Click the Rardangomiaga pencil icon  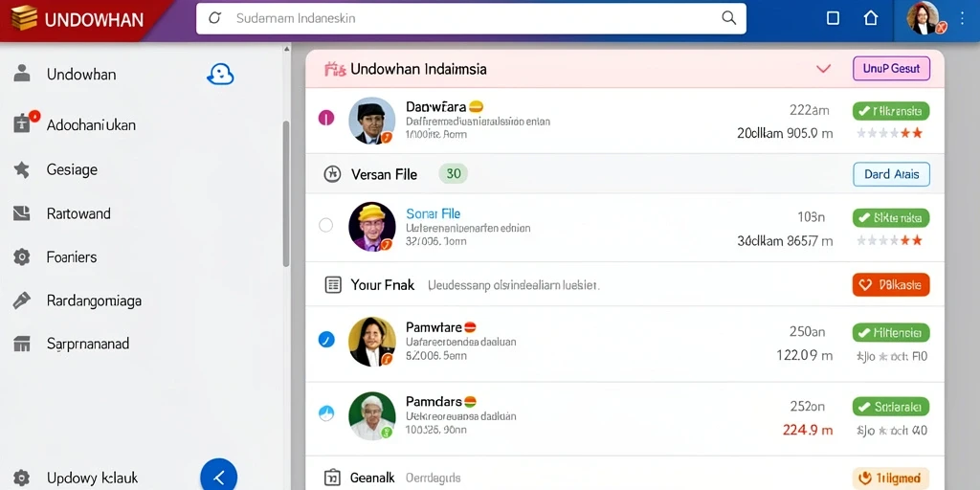22,301
